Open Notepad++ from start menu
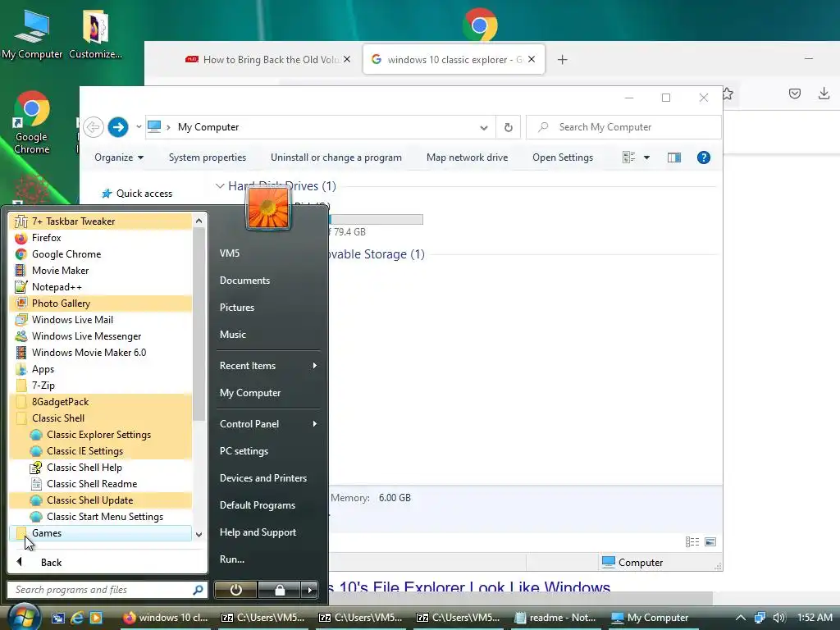Viewport: 840px width, 630px height. click(100, 286)
